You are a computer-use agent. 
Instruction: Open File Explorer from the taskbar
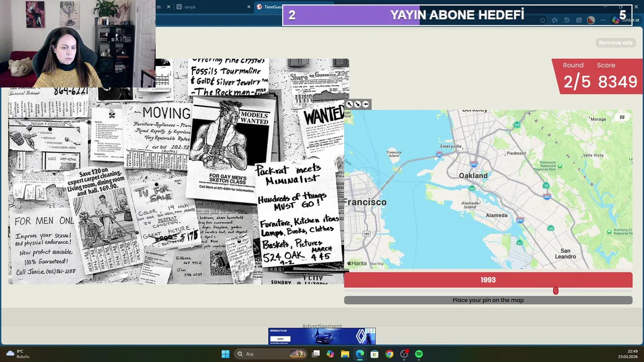345,354
